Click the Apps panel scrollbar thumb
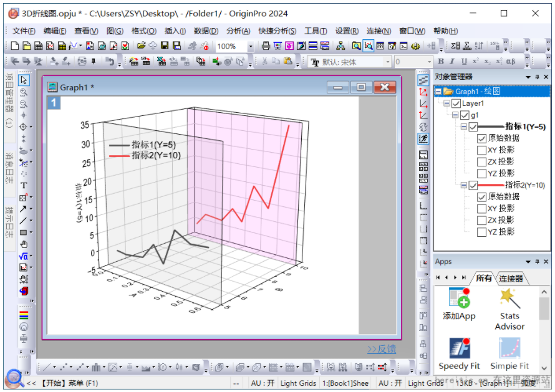Viewport: 555px width, 392px height. click(544, 308)
